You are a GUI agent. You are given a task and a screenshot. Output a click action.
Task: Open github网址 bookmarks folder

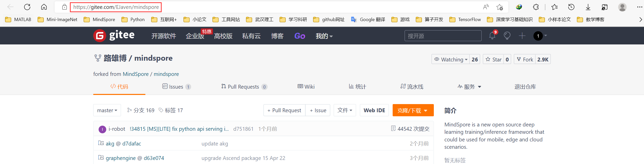click(x=329, y=20)
